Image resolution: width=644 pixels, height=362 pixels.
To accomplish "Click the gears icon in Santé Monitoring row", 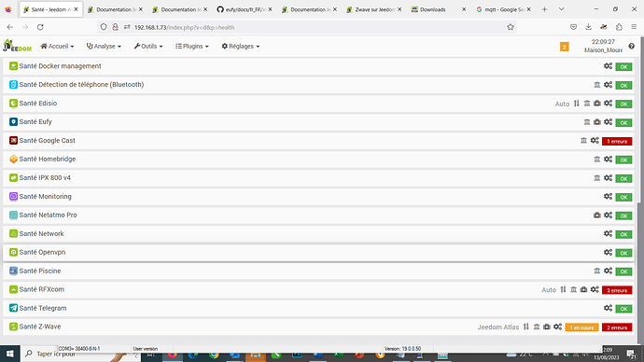I will (x=608, y=197).
